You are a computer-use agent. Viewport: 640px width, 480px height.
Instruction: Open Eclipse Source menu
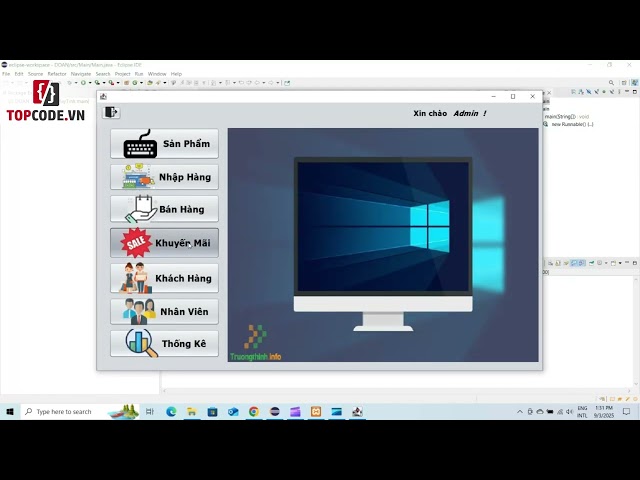[35, 74]
